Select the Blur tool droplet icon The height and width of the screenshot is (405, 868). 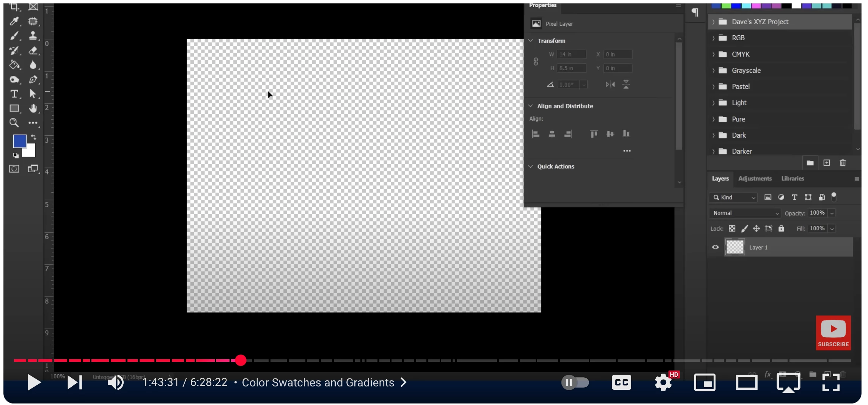click(33, 65)
